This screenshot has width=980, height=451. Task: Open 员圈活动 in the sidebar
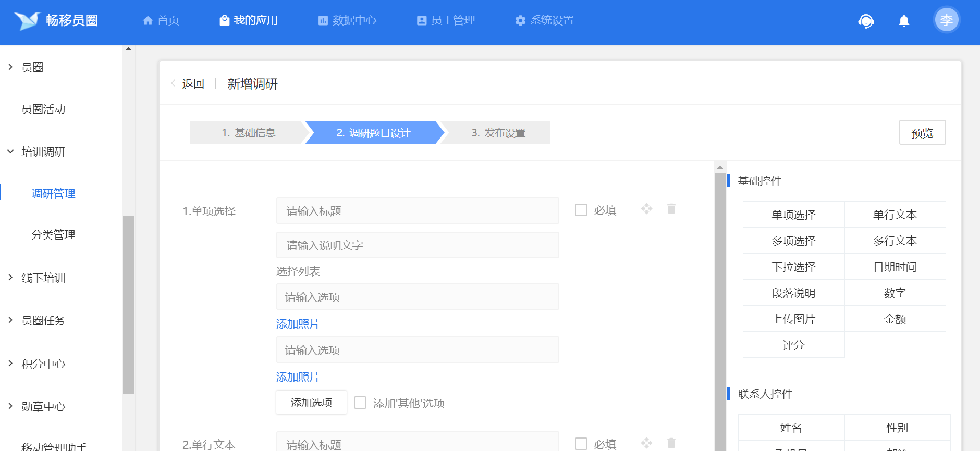pyautogui.click(x=43, y=109)
